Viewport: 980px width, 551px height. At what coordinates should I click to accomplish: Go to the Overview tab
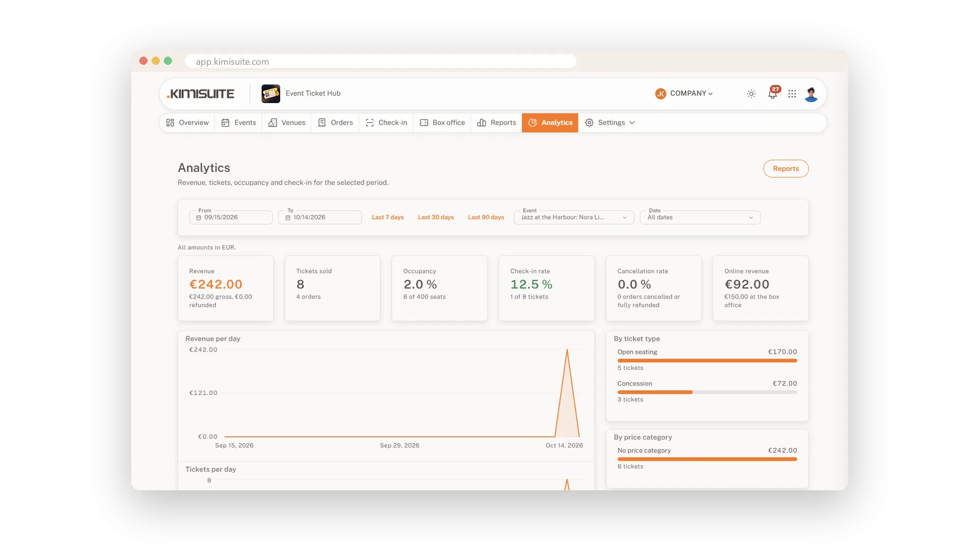[x=187, y=123]
